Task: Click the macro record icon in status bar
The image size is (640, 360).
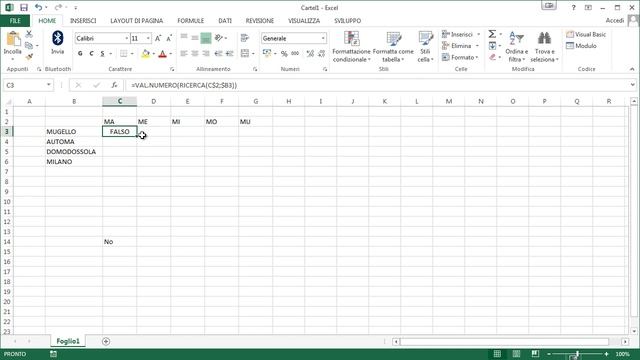Action: (53, 354)
